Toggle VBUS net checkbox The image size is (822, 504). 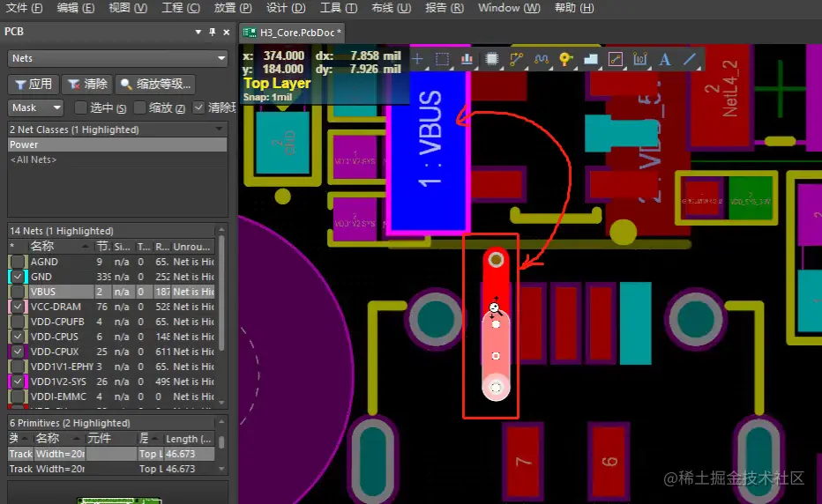pyautogui.click(x=18, y=292)
